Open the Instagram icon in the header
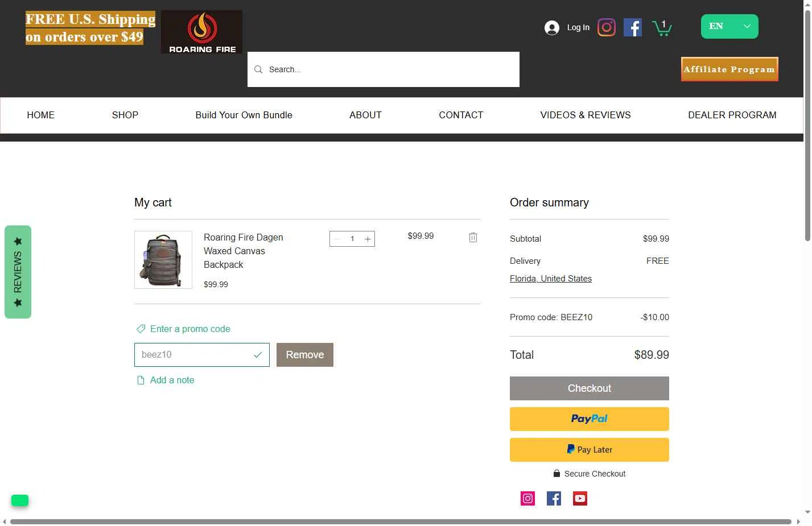The height and width of the screenshot is (526, 812). [607, 27]
